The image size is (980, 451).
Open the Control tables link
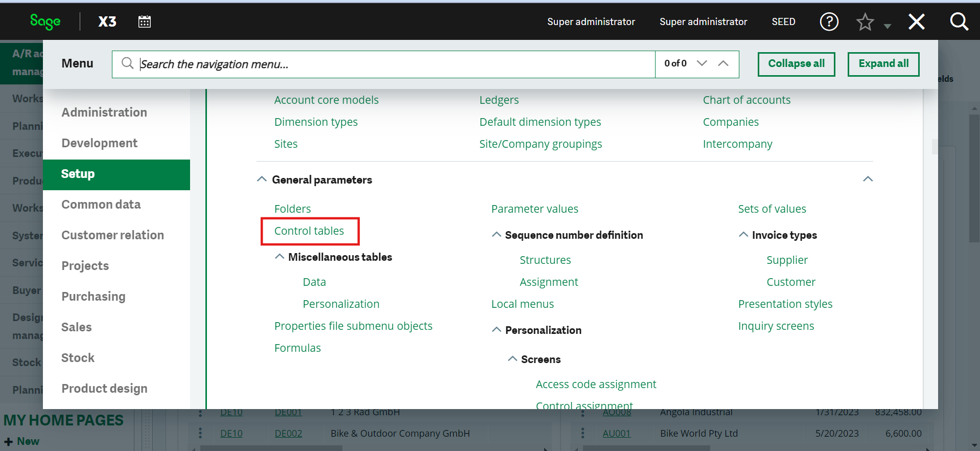tap(309, 231)
